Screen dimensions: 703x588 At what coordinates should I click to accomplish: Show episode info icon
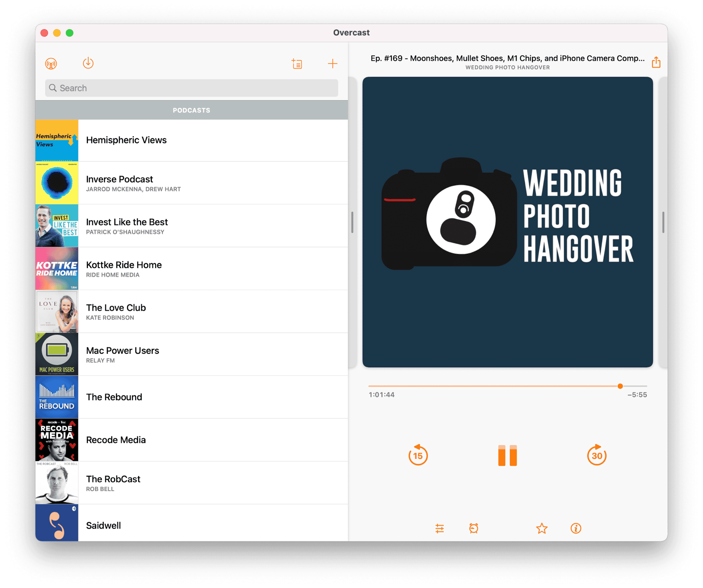(576, 528)
